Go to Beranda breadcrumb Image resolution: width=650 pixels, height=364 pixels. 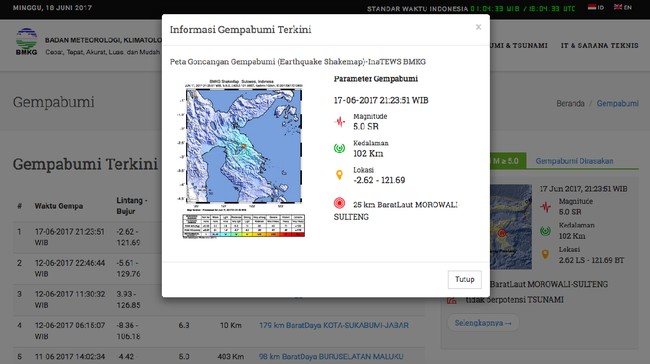click(x=570, y=103)
